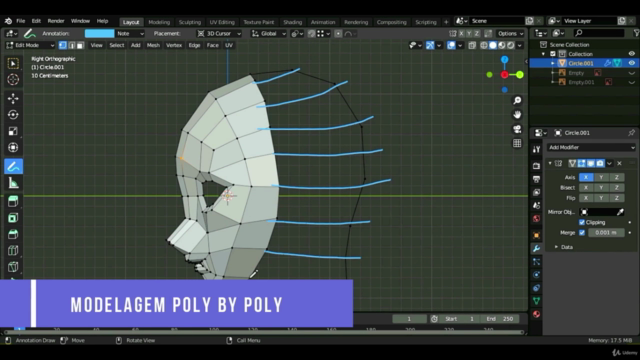The height and width of the screenshot is (360, 640).
Task: Select the 3D Cursor tool
Action: point(13,79)
